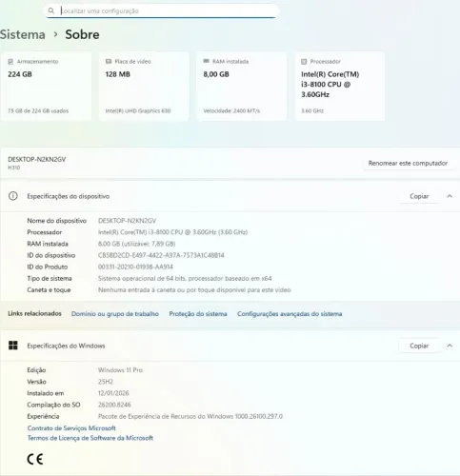Select the version value 25H2

tap(106, 382)
